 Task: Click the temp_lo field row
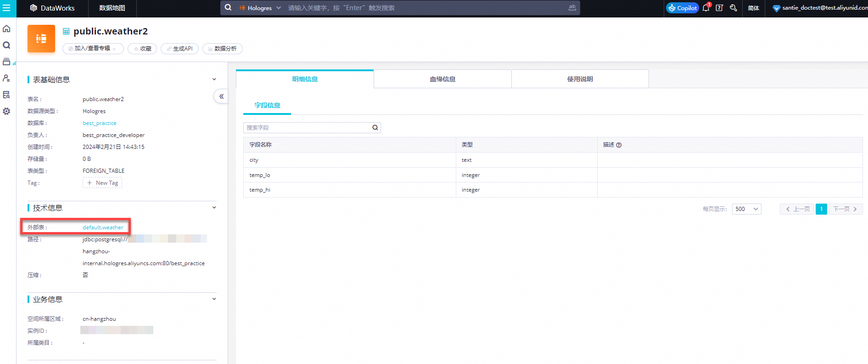point(553,175)
